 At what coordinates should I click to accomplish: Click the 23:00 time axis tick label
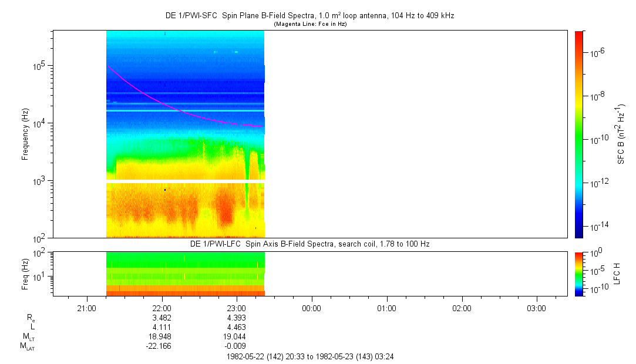click(237, 308)
